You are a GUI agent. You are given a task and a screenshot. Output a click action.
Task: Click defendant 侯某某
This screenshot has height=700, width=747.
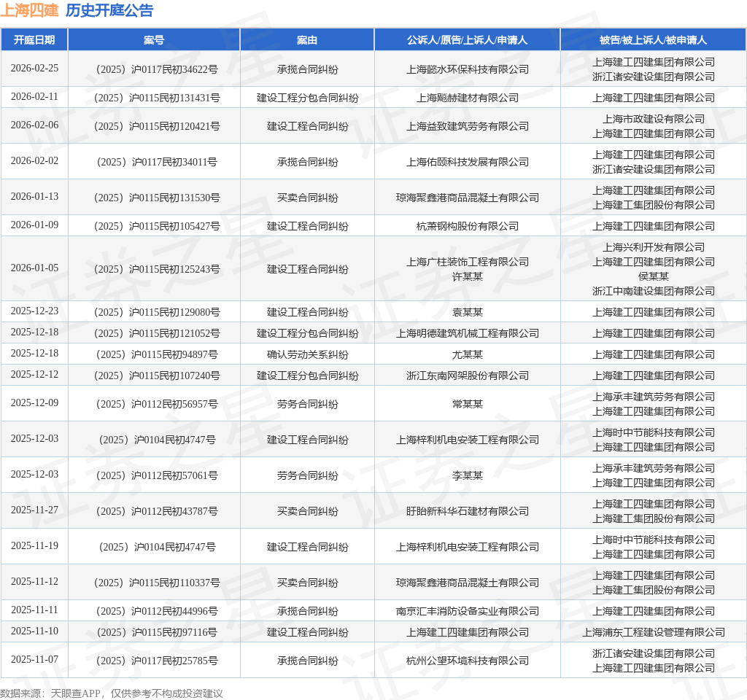coord(653,276)
